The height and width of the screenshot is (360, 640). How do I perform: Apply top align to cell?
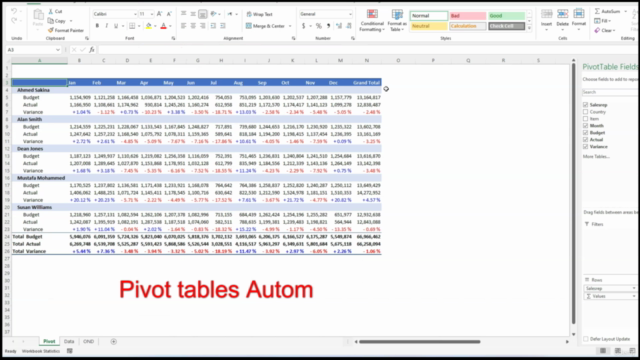[184, 14]
